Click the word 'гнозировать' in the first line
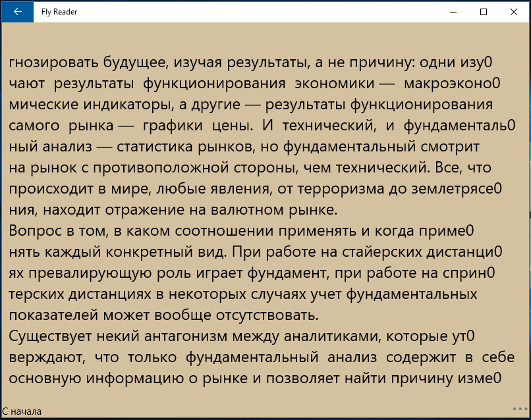The width and height of the screenshot is (531, 420). 53,63
